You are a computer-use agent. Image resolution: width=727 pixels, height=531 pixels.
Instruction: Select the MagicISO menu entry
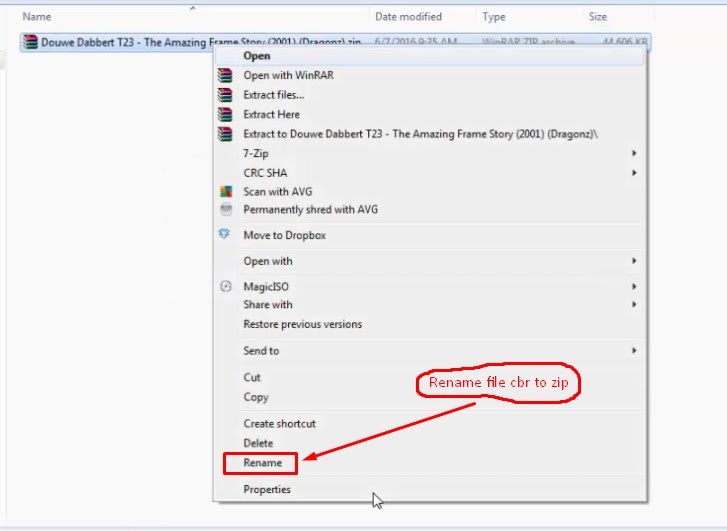pyautogui.click(x=430, y=287)
